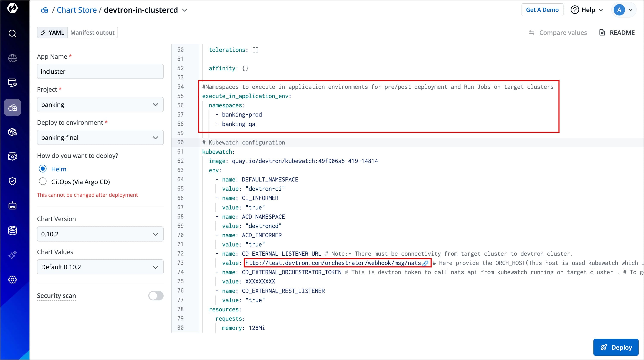Click the URL link icon on line 73

coord(425,263)
